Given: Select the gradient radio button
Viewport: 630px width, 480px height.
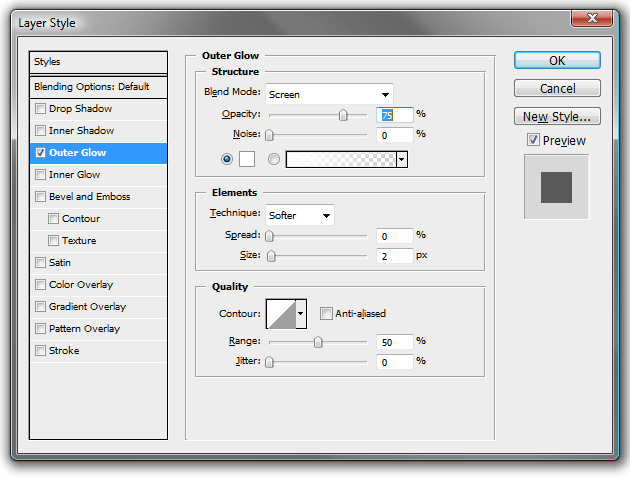Looking at the screenshot, I should 274,159.
